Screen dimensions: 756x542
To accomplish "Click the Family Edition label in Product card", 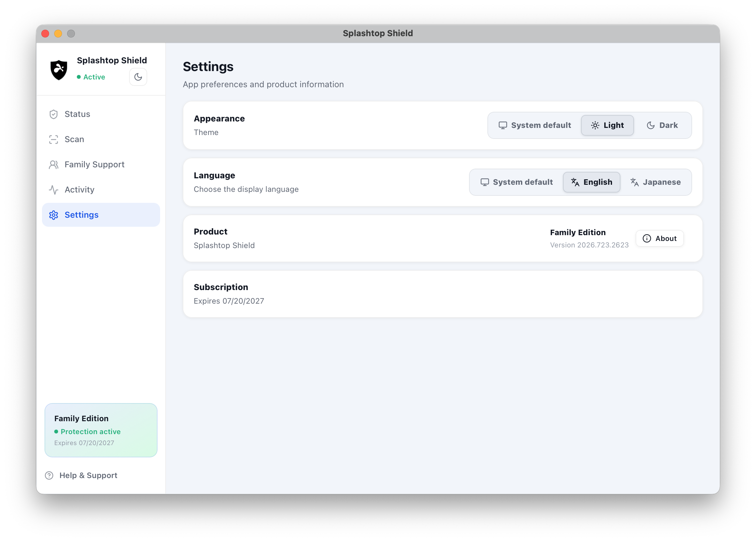I will click(578, 233).
